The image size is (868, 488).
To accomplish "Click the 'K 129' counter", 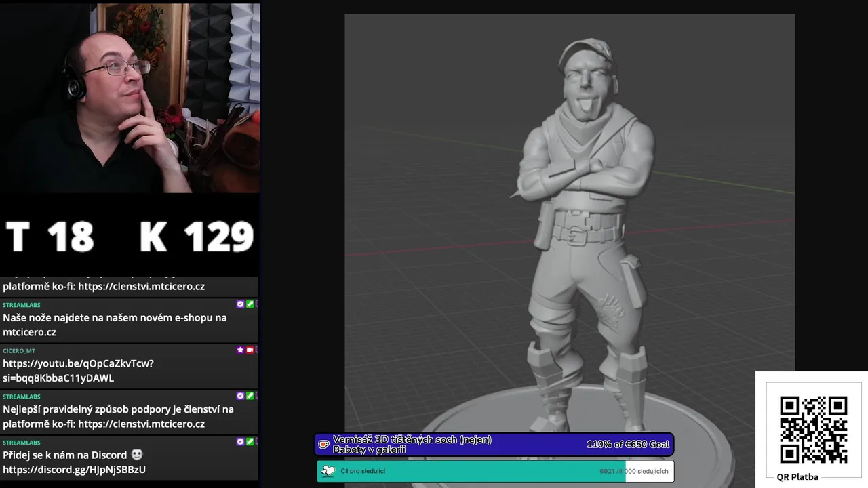I will (197, 237).
